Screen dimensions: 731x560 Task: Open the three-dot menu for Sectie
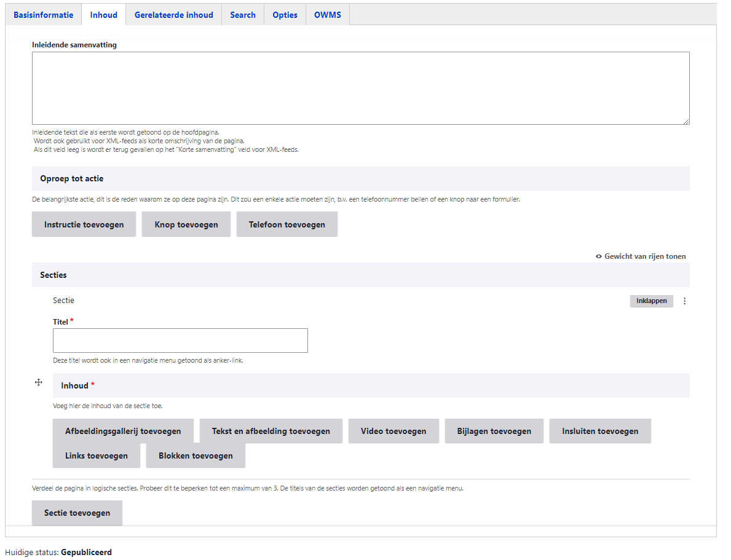click(x=685, y=301)
